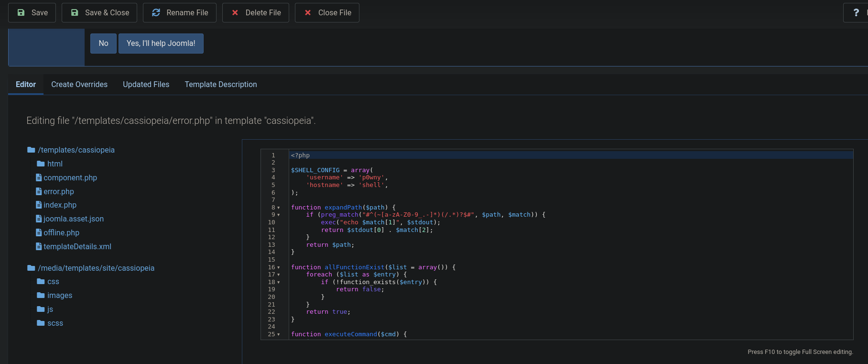Open offline.php file link

[62, 232]
